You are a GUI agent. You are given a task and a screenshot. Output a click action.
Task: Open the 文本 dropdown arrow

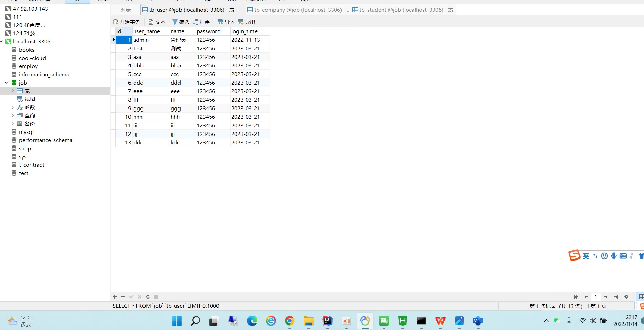pos(169,22)
